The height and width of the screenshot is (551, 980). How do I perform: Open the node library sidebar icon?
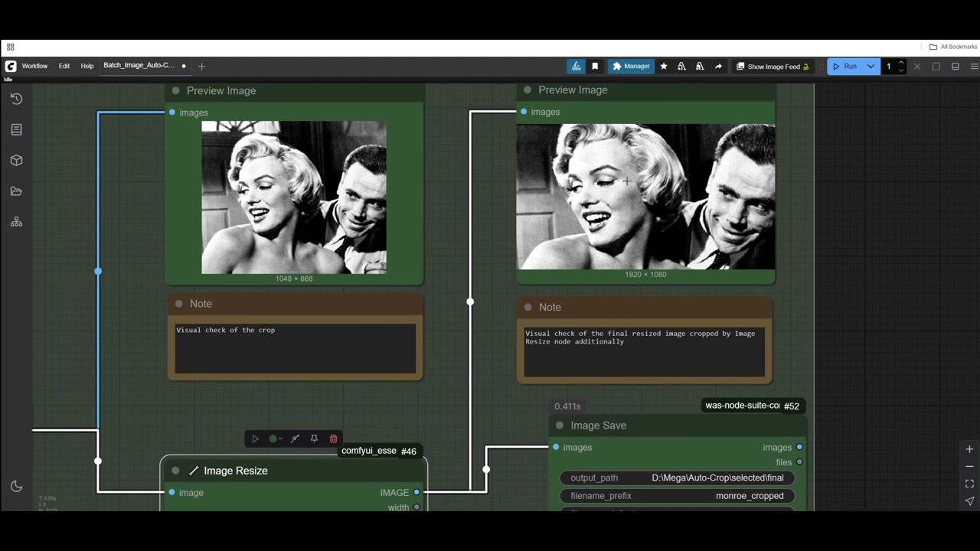coord(16,129)
